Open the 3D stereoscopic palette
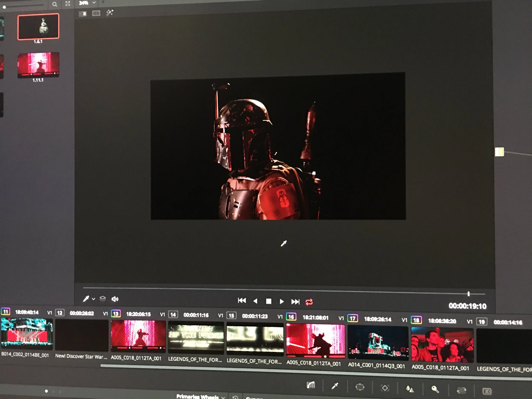The image size is (532, 399). pyautogui.click(x=487, y=391)
